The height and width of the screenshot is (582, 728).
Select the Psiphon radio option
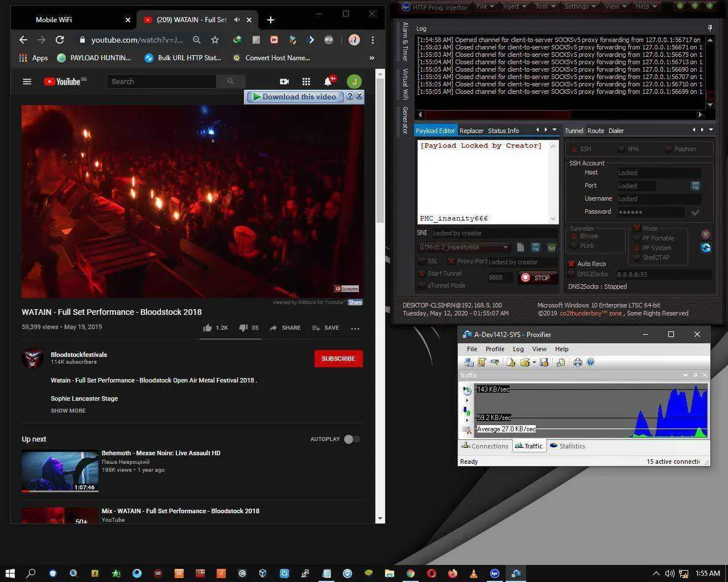click(668, 149)
